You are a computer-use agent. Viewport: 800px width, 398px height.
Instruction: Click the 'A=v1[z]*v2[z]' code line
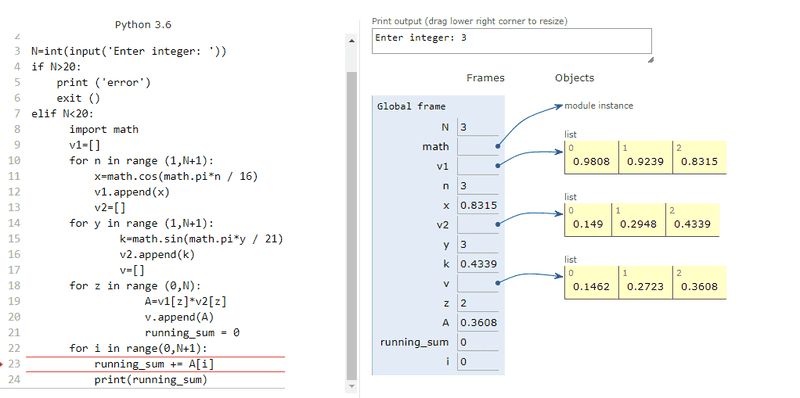[x=185, y=302]
